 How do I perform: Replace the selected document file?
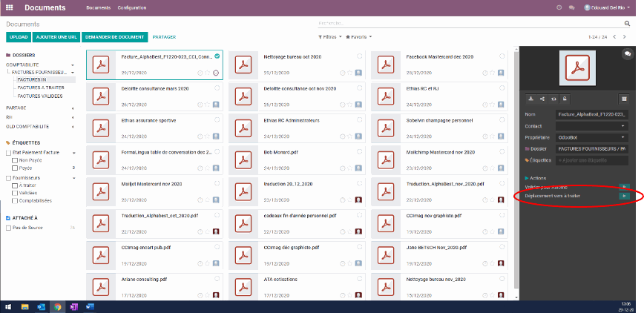[553, 99]
